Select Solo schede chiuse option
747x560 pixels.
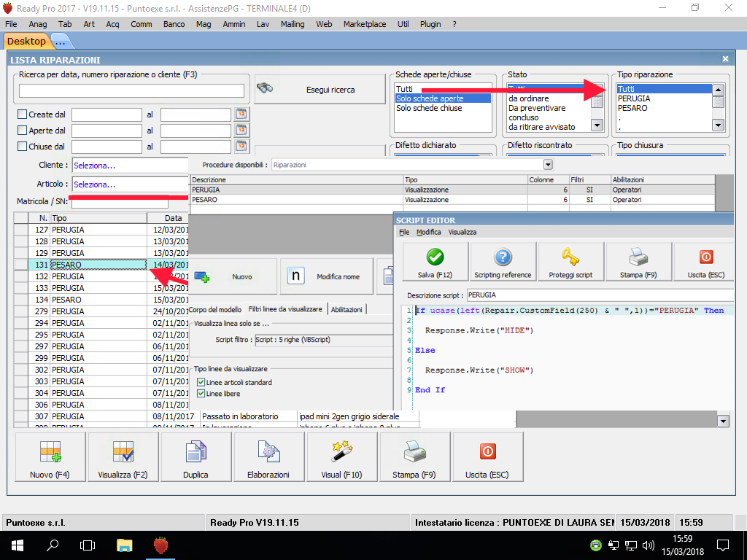tap(443, 108)
